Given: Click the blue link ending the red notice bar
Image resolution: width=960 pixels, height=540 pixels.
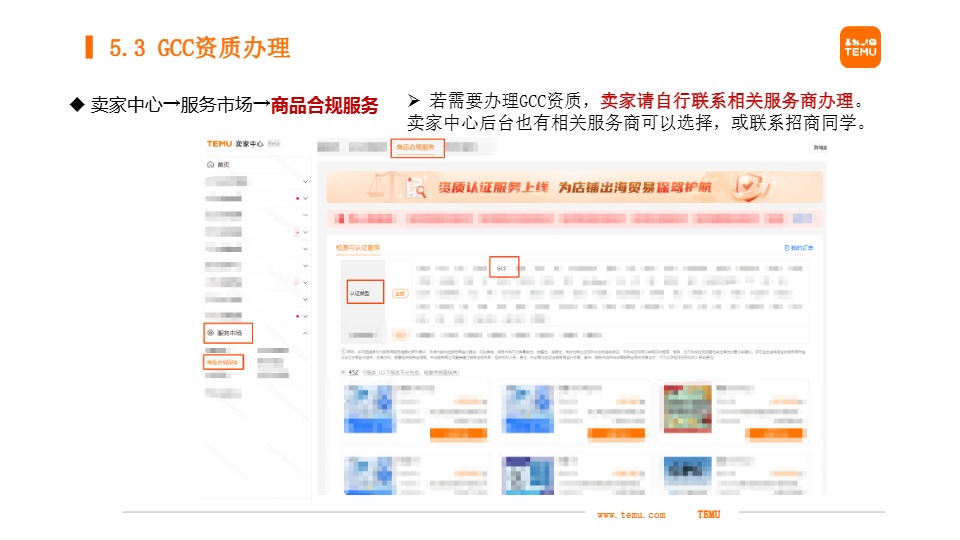Looking at the screenshot, I should pos(802,219).
